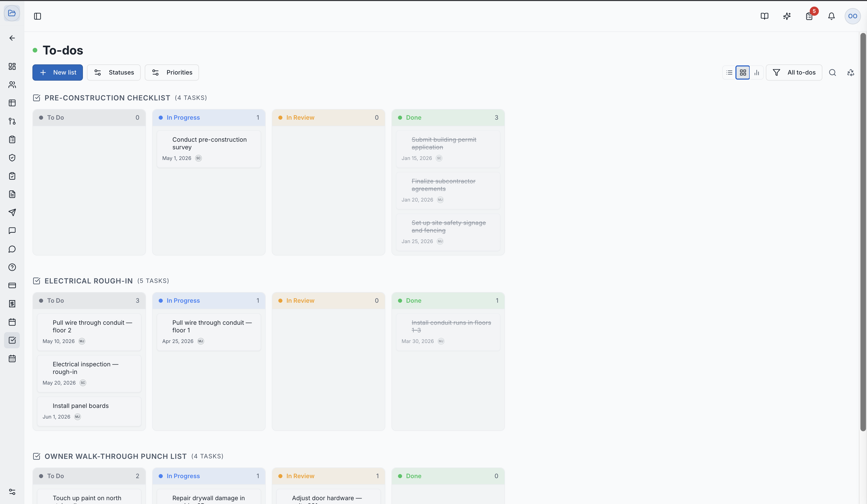Screen dimensions: 867x504
Task: Open the calendar with dots icon in sidebar
Action: pyautogui.click(x=12, y=358)
